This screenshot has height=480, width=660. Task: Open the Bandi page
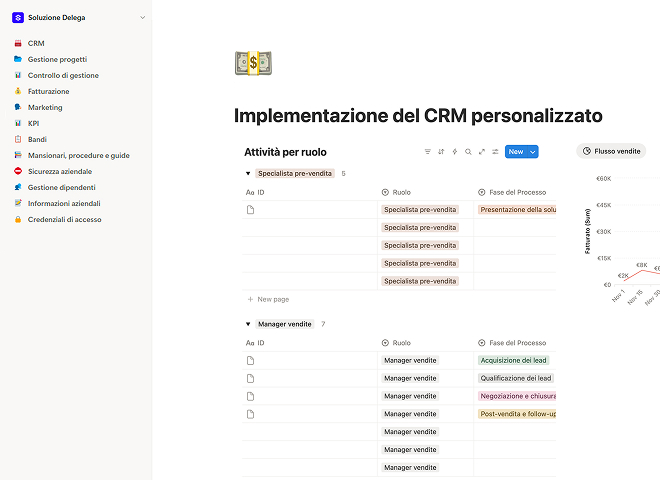[x=37, y=139]
